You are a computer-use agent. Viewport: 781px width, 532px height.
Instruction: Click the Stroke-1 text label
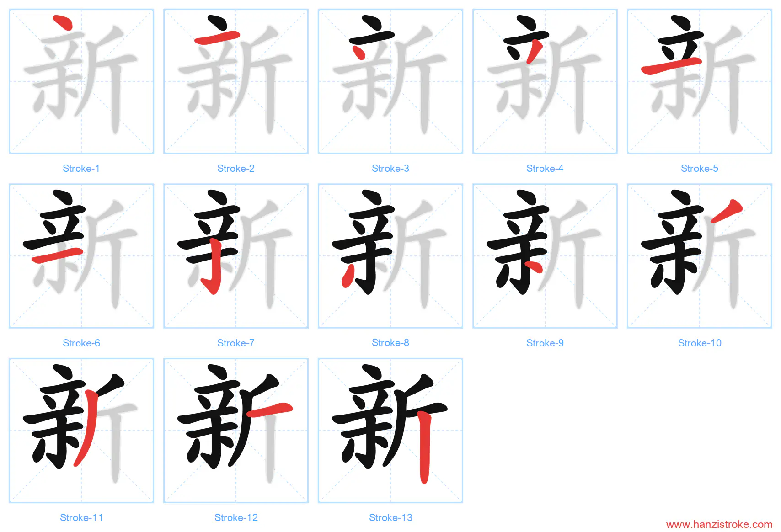(81, 169)
